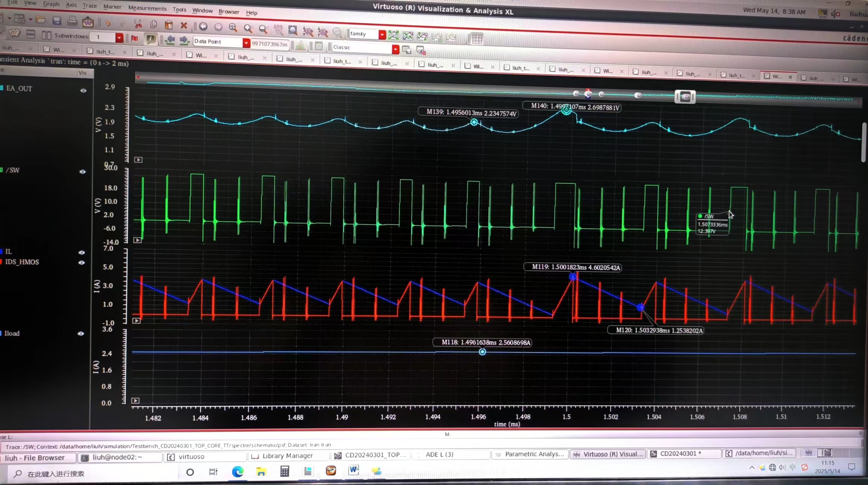Click the scissors Cut icon
The height and width of the screenshot is (485, 868).
click(x=138, y=24)
